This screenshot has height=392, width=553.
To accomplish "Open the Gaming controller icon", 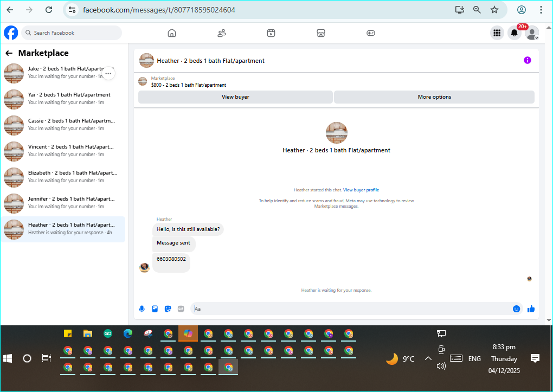I will pos(371,33).
